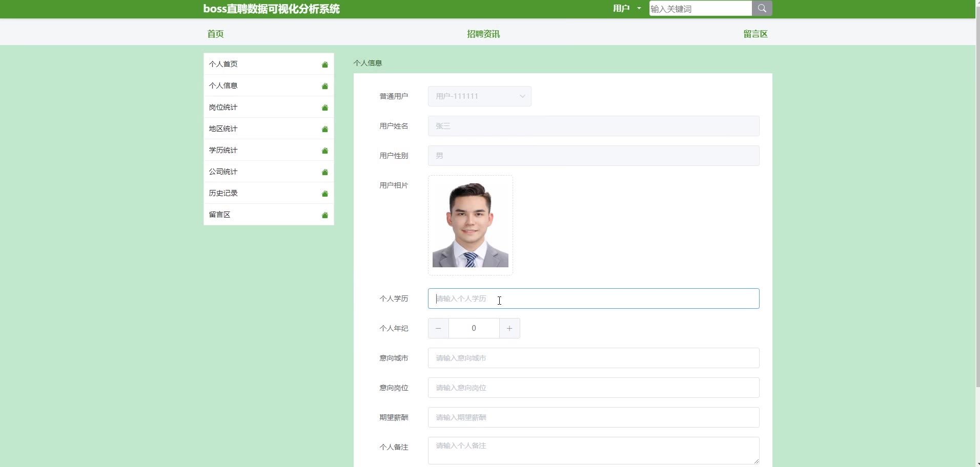
Task: Click the icon next to 历史记录
Action: [324, 194]
